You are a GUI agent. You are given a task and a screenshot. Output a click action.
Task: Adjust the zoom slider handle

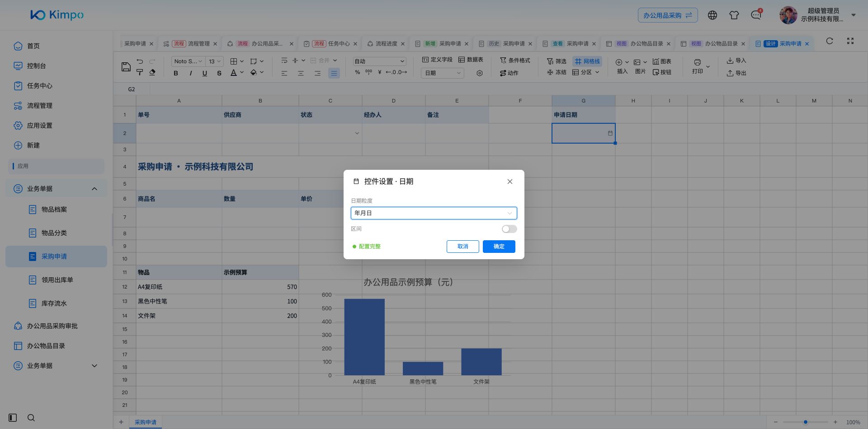806,422
